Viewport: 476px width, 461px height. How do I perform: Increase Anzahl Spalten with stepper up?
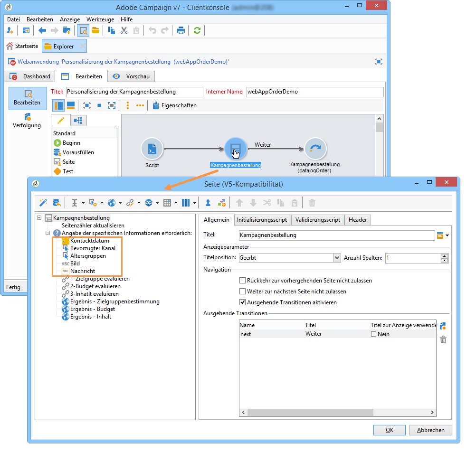(445, 256)
